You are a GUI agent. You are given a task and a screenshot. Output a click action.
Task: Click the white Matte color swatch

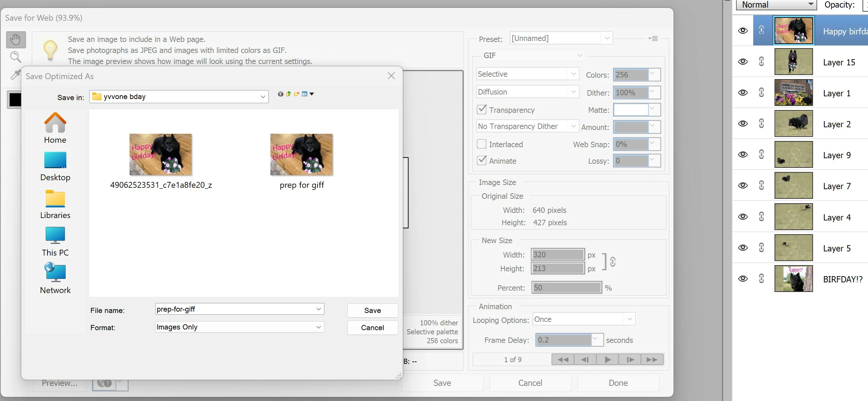click(x=631, y=110)
